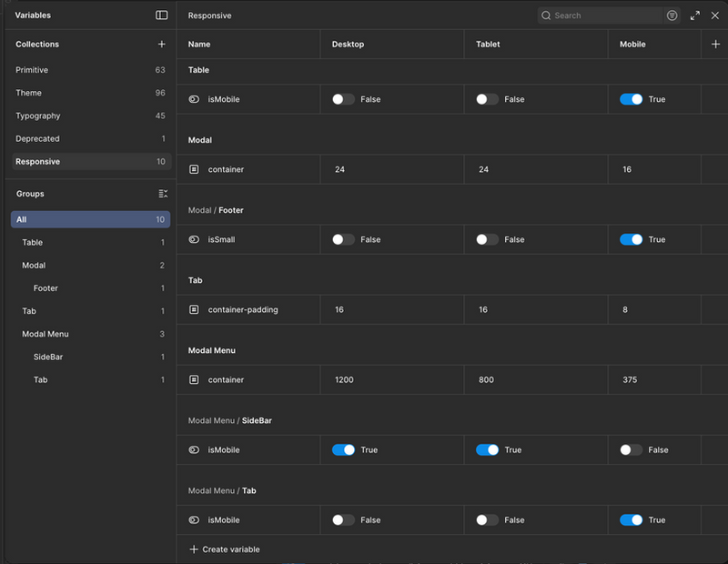Click the search magnifier icon

point(546,15)
